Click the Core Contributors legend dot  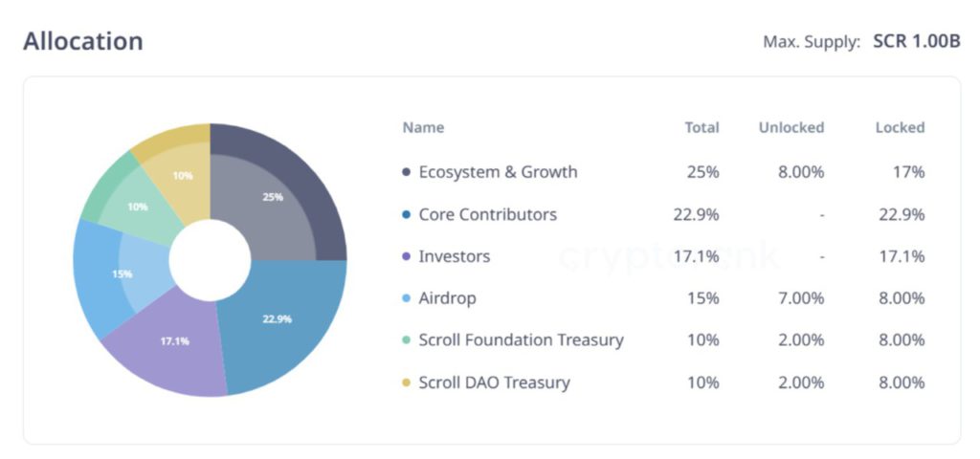(407, 214)
